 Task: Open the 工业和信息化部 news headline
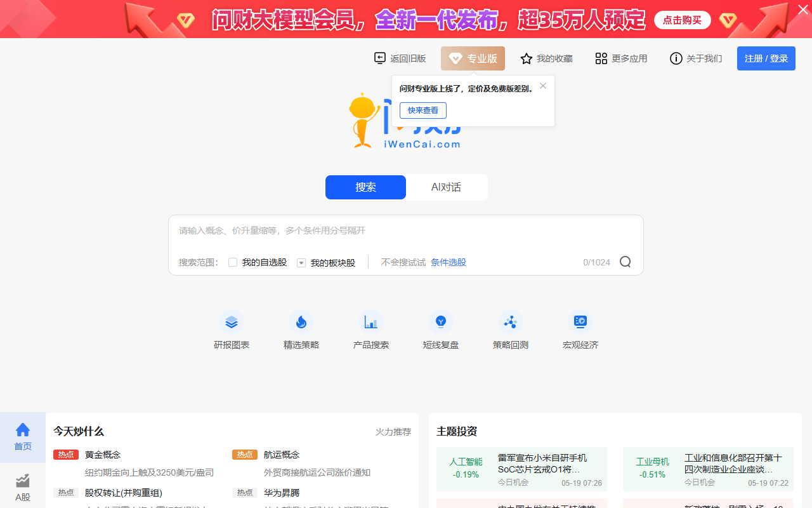(x=733, y=464)
